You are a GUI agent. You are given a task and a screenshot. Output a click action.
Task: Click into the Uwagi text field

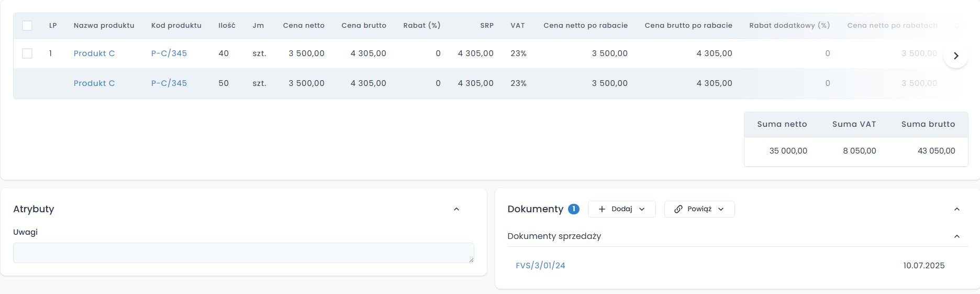(243, 253)
